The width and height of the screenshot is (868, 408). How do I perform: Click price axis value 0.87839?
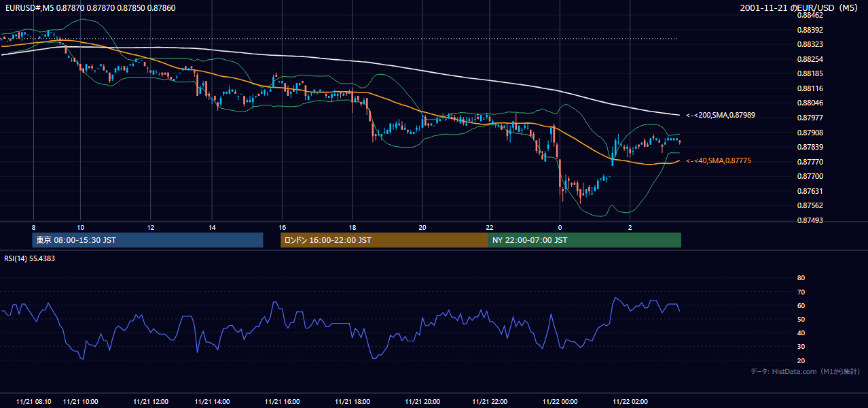pos(810,147)
